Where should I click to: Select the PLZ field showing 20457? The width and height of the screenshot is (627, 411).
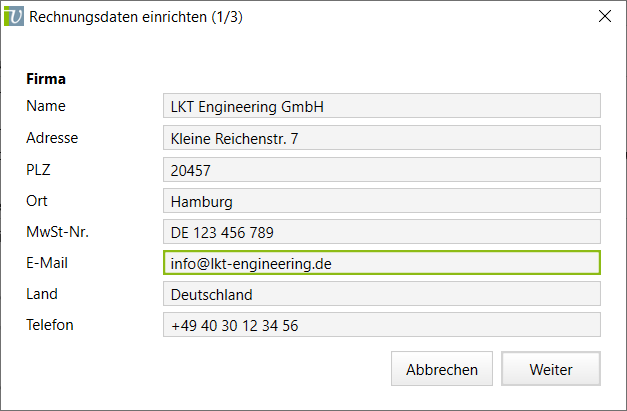click(x=381, y=170)
